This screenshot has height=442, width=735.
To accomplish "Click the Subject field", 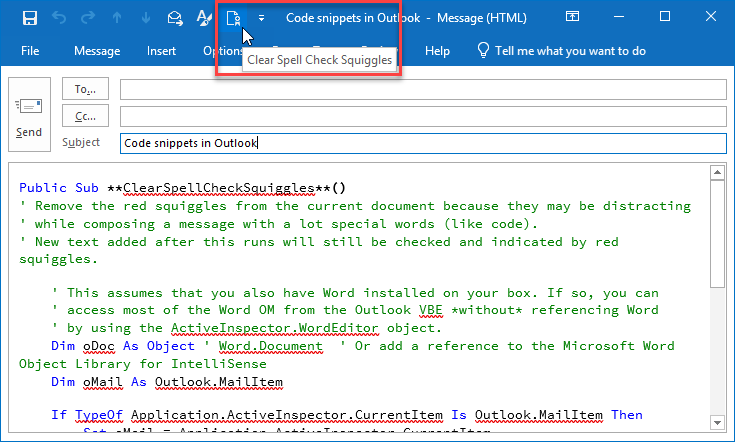I will [x=423, y=143].
